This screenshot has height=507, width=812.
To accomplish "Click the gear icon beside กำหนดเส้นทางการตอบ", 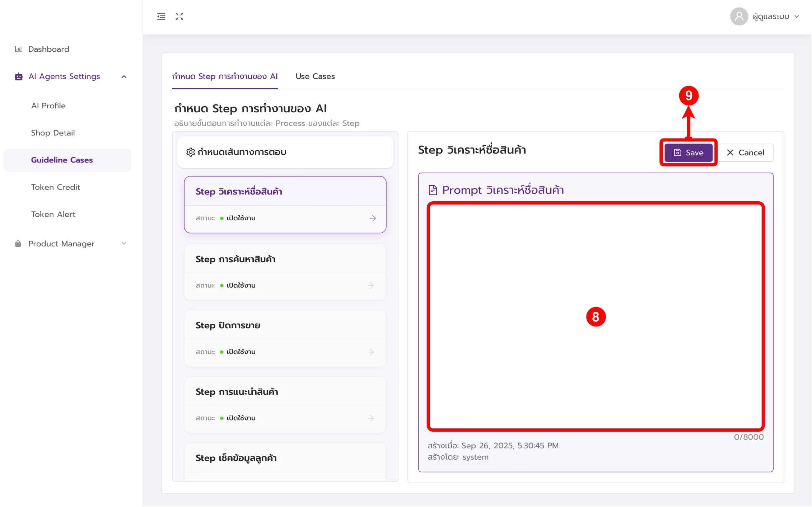I will tap(190, 152).
